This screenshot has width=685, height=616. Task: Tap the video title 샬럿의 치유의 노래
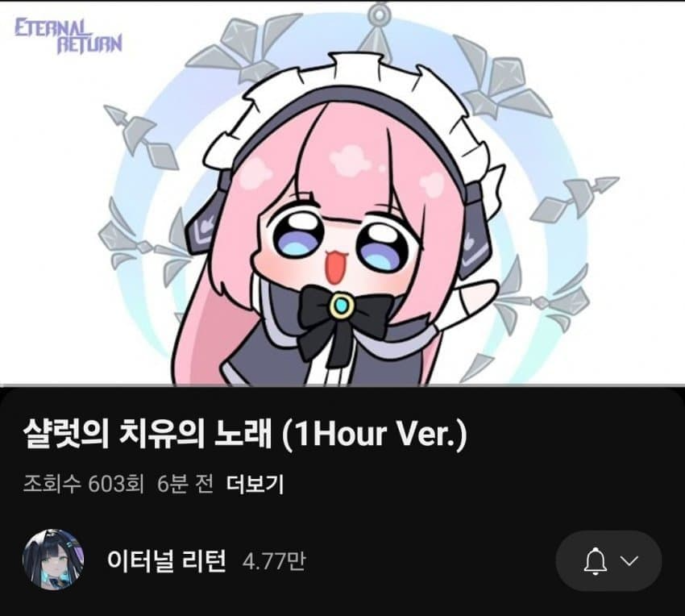[x=147, y=433]
